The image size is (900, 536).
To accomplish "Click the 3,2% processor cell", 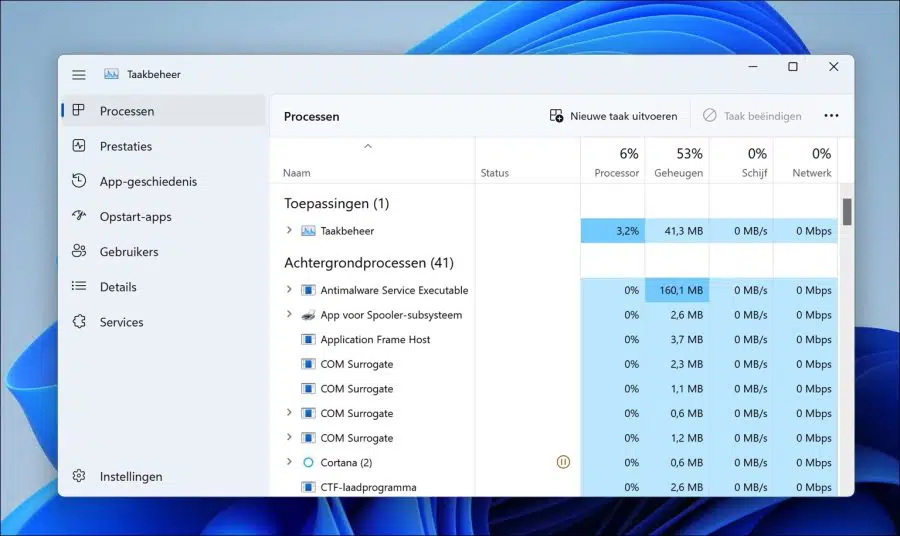I will tap(612, 231).
